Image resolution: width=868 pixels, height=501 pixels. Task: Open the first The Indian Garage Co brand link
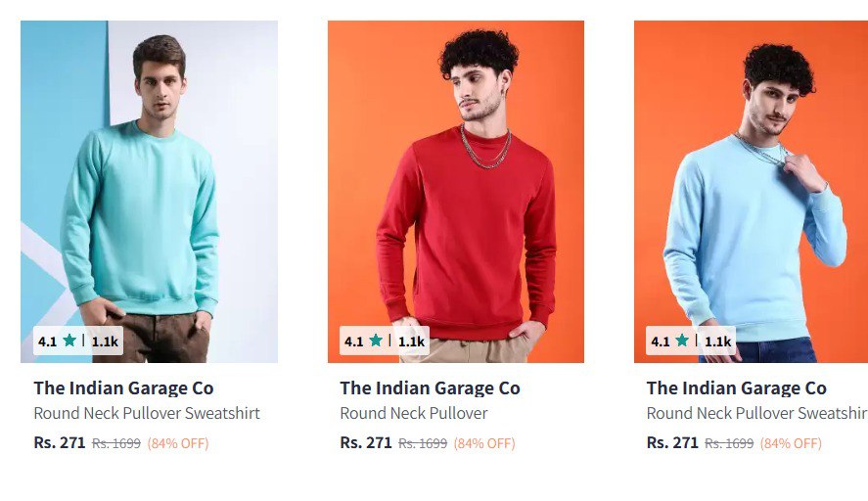[x=123, y=388]
